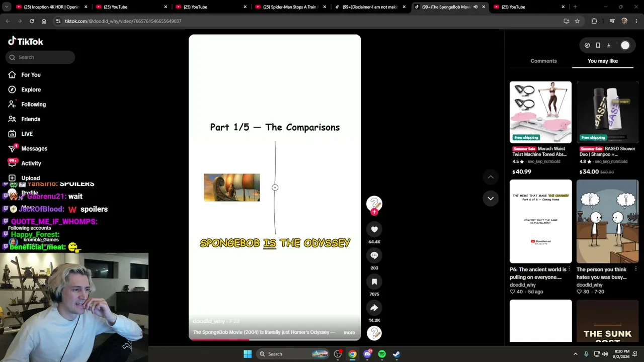Seek along the video progress bar
Viewport: 644px width, 362px height.
click(275, 339)
